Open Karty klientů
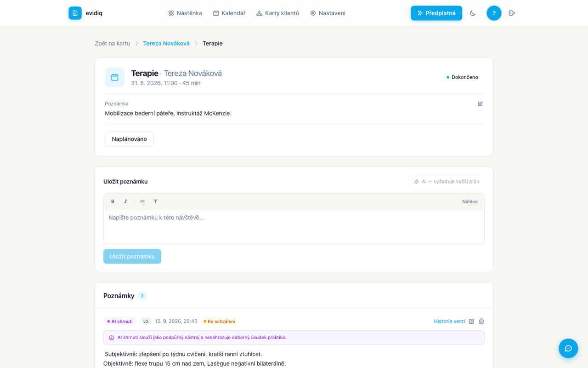Image resolution: width=588 pixels, height=368 pixels. click(278, 13)
